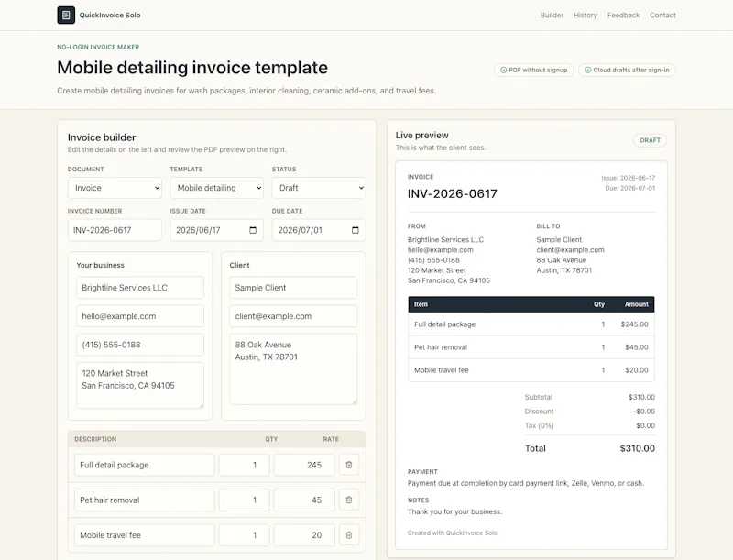
Task: Click the Subtotal label in preview
Action: point(539,397)
